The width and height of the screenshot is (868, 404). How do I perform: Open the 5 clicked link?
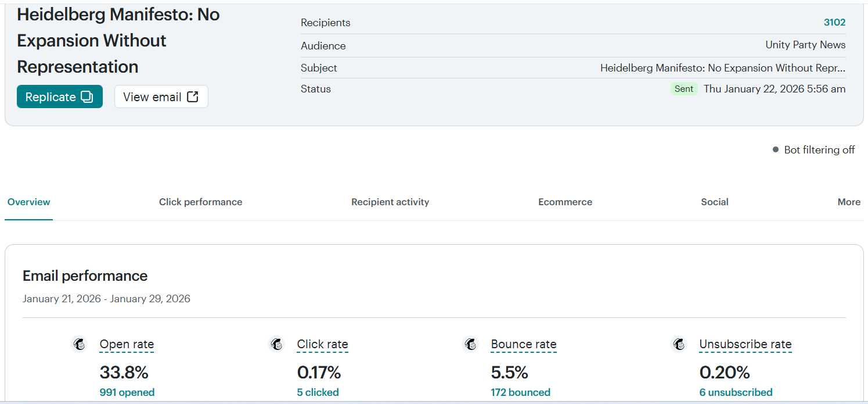[x=318, y=392]
